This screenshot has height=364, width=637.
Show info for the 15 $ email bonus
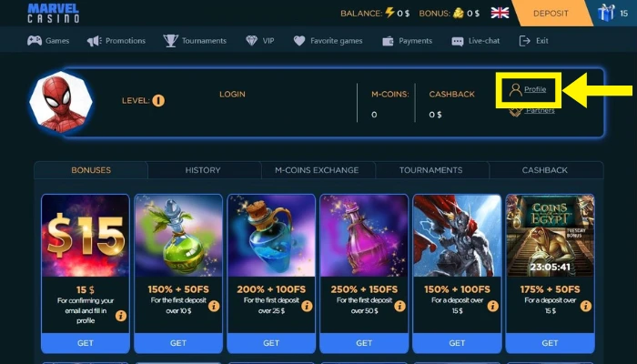pos(121,316)
